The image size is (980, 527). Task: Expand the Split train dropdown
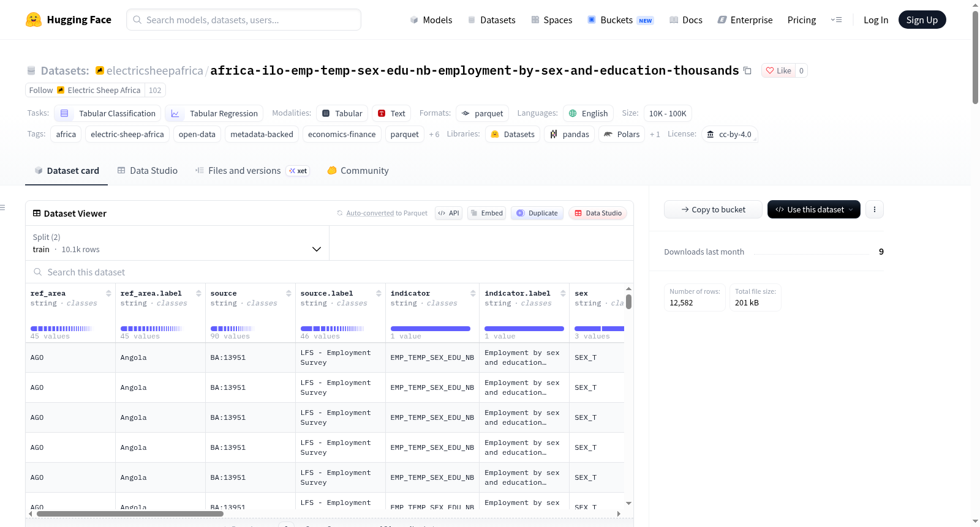[x=177, y=243]
